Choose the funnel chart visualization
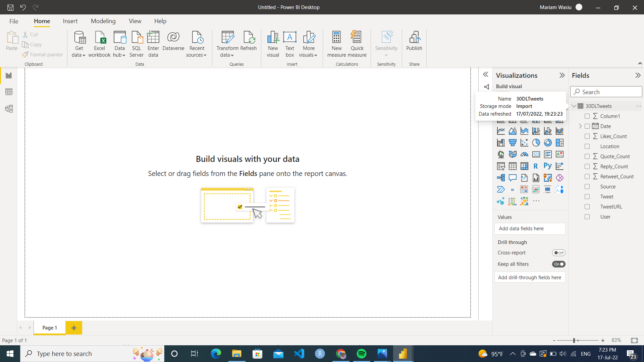Viewport: 644px width, 362px height. point(513,143)
